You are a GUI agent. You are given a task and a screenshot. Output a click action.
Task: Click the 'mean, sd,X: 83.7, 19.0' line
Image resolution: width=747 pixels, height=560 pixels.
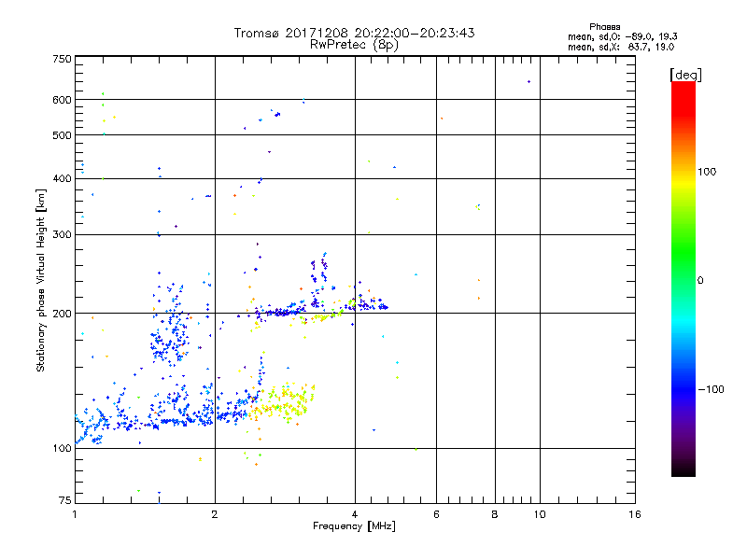tap(621, 48)
